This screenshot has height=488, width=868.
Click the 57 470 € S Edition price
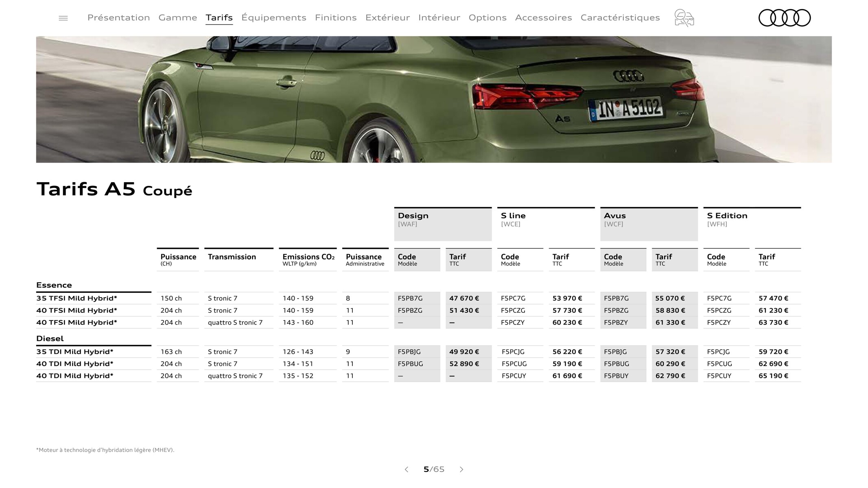pos(774,298)
